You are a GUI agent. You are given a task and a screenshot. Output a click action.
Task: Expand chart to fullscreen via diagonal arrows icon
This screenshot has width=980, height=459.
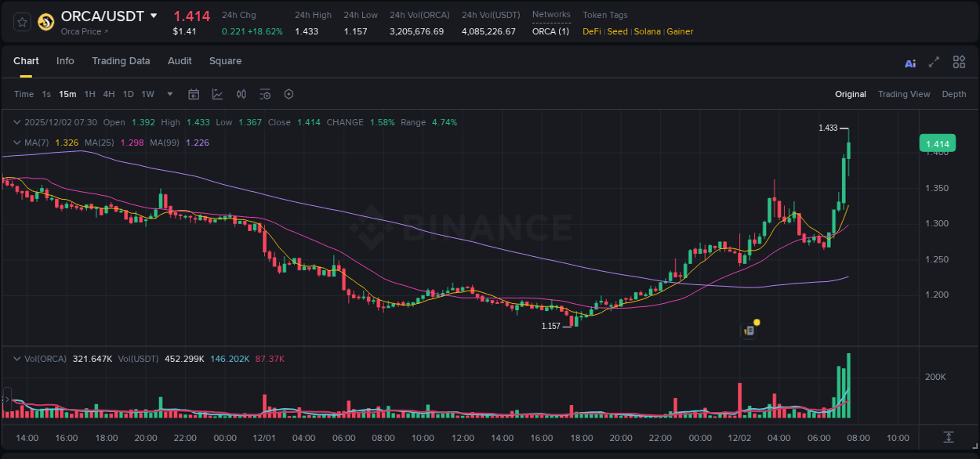934,62
